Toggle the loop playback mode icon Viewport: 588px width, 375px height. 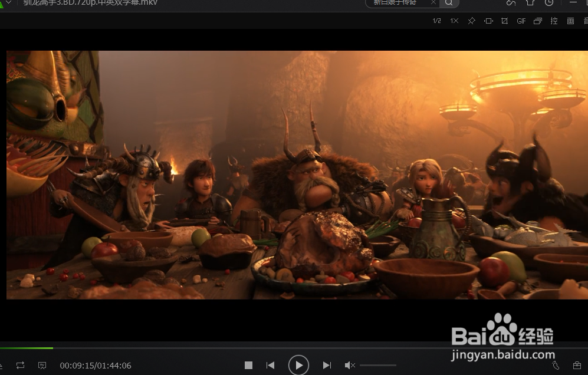point(20,365)
